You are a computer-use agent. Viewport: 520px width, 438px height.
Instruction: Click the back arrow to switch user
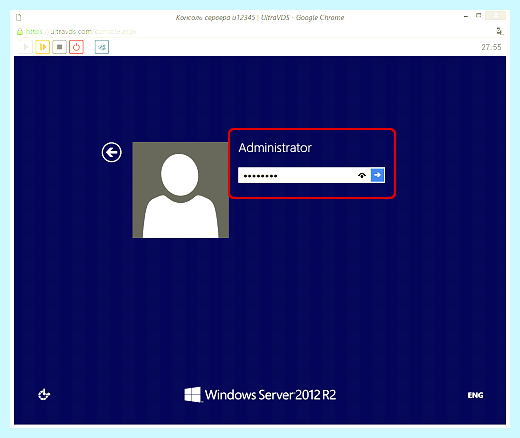112,152
